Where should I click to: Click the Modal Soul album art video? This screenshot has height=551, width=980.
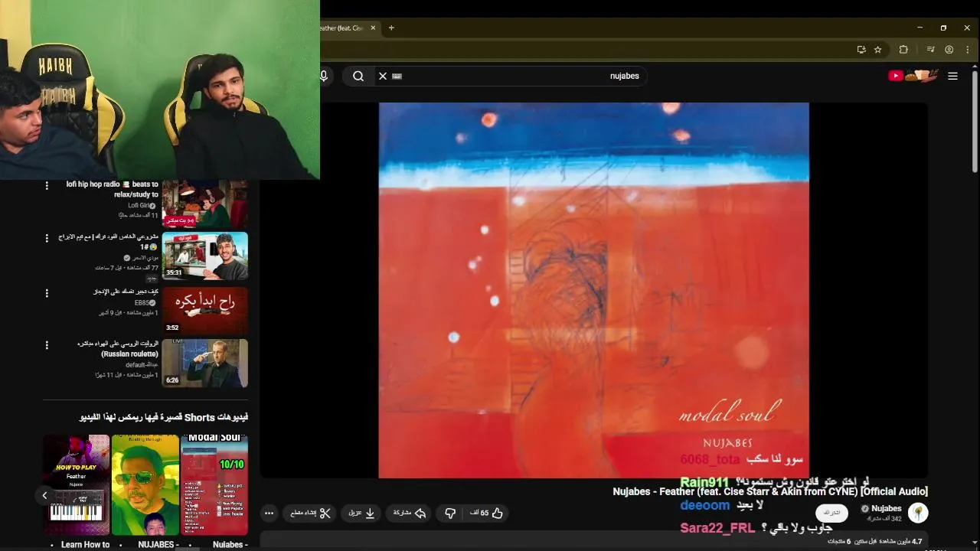[593, 290]
